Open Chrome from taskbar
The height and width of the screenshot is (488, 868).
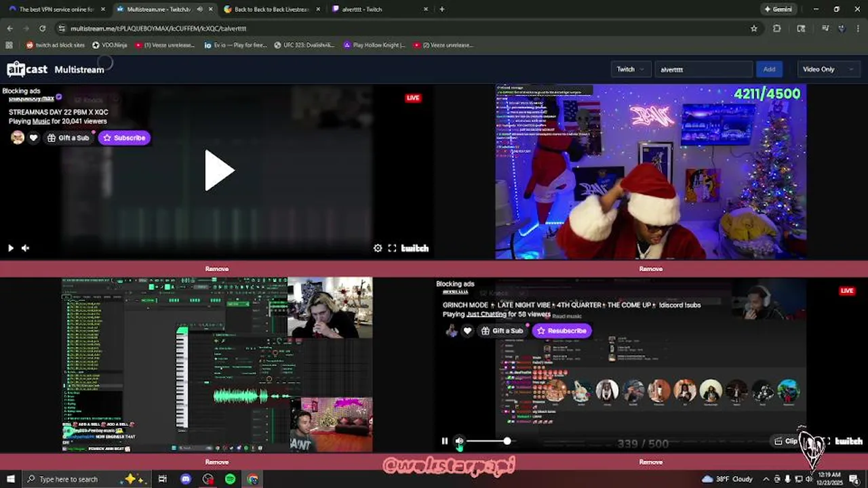tap(253, 479)
